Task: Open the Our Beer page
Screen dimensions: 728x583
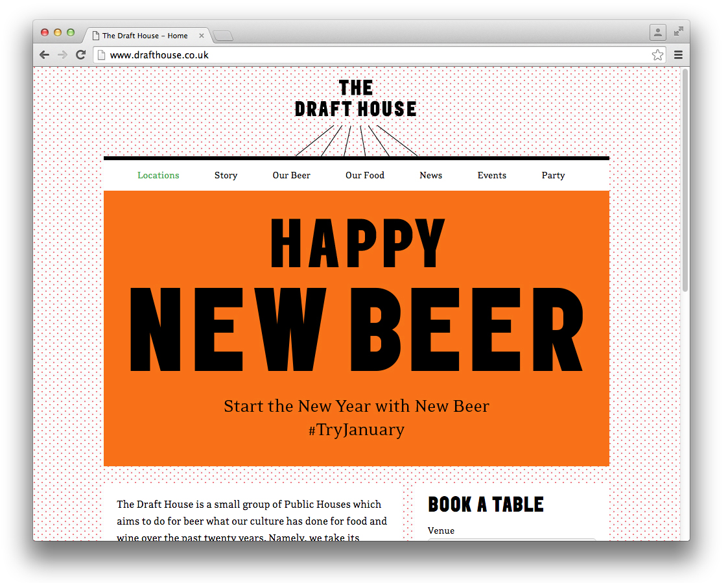Action: [x=291, y=175]
